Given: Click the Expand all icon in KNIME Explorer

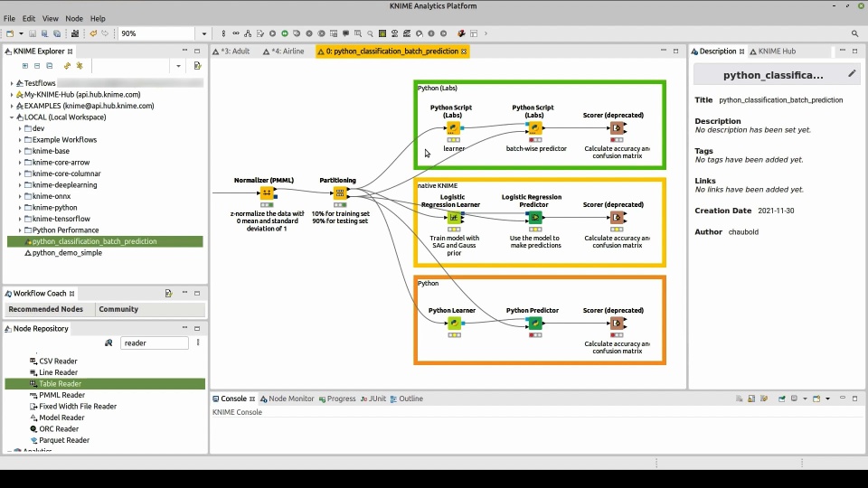Looking at the screenshot, I should (x=25, y=66).
